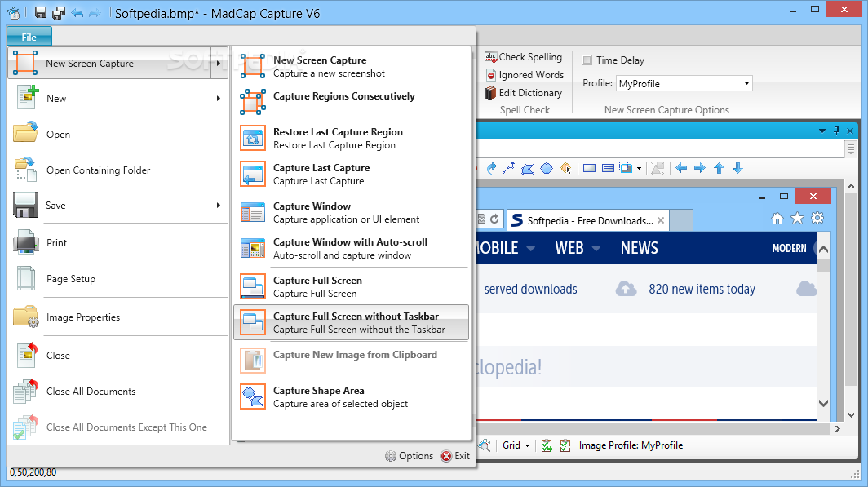
Task: Open the Grid dropdown
Action: click(516, 445)
